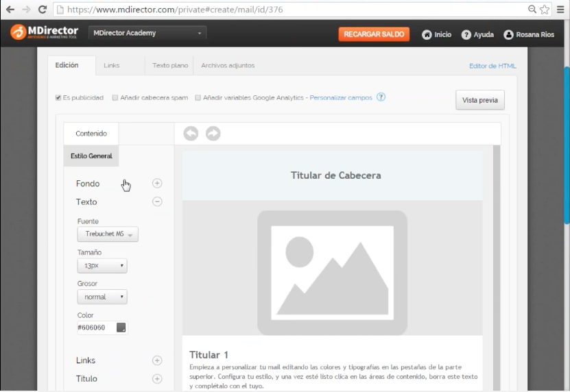Select the Contenido tab
This screenshot has height=392, width=570.
click(91, 134)
